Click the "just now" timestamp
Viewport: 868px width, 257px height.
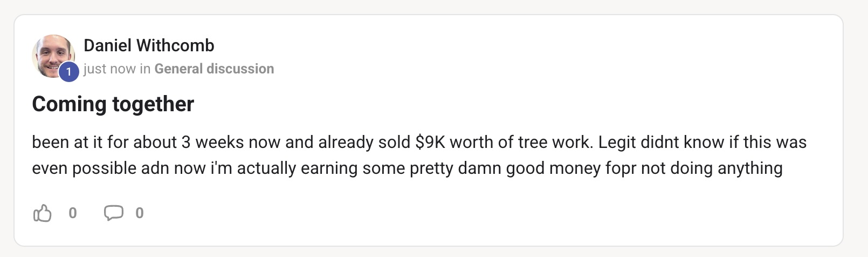[x=109, y=69]
